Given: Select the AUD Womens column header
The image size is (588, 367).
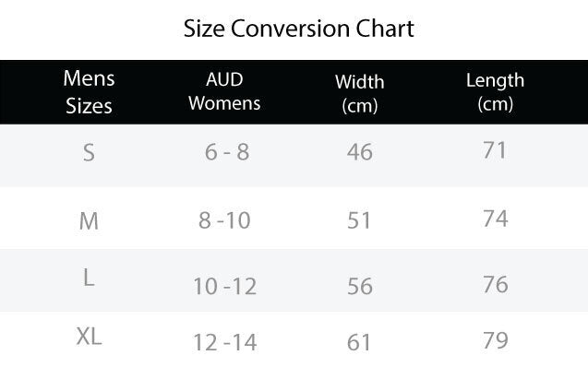Looking at the screenshot, I should pyautogui.click(x=224, y=91).
